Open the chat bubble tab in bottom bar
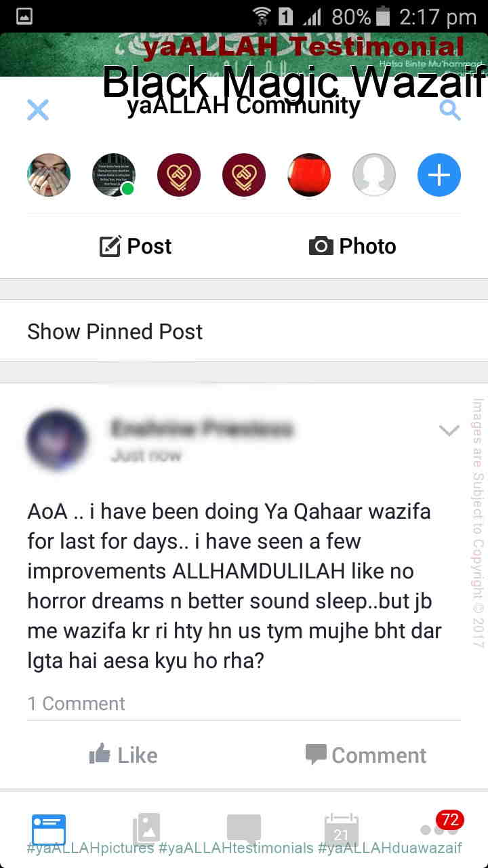The width and height of the screenshot is (488, 868). tap(244, 829)
